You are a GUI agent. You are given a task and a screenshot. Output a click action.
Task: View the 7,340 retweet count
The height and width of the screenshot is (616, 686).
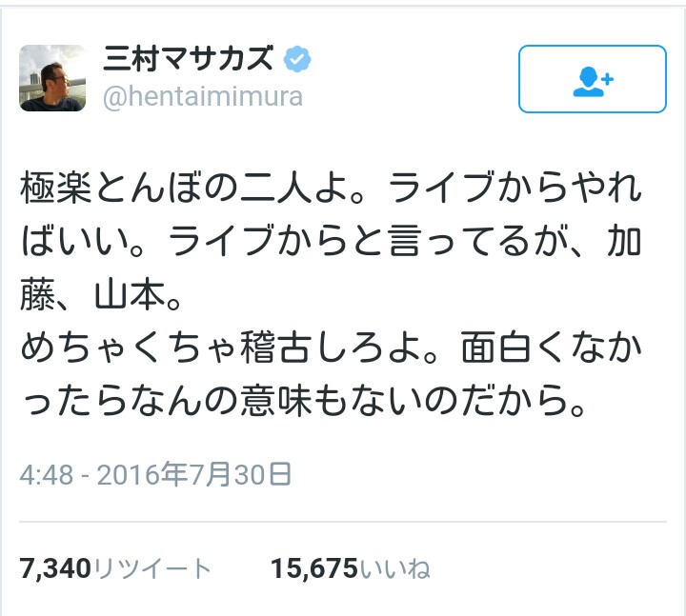55,568
